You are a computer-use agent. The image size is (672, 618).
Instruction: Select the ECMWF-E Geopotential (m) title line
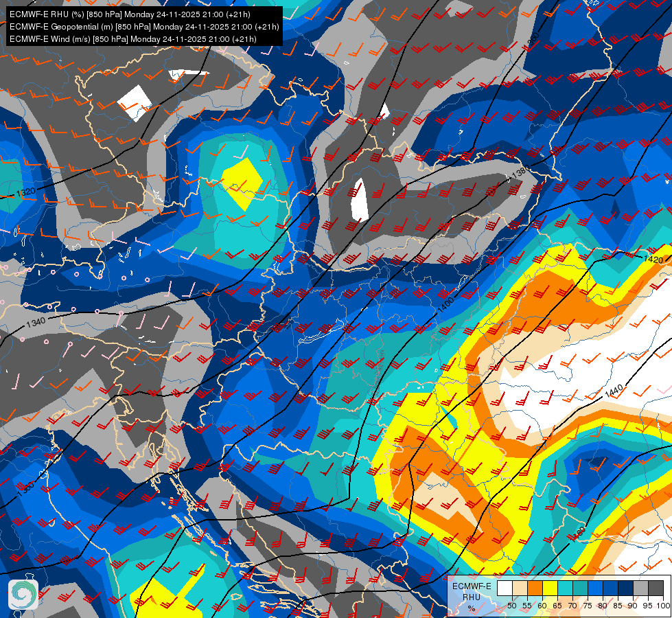point(144,27)
